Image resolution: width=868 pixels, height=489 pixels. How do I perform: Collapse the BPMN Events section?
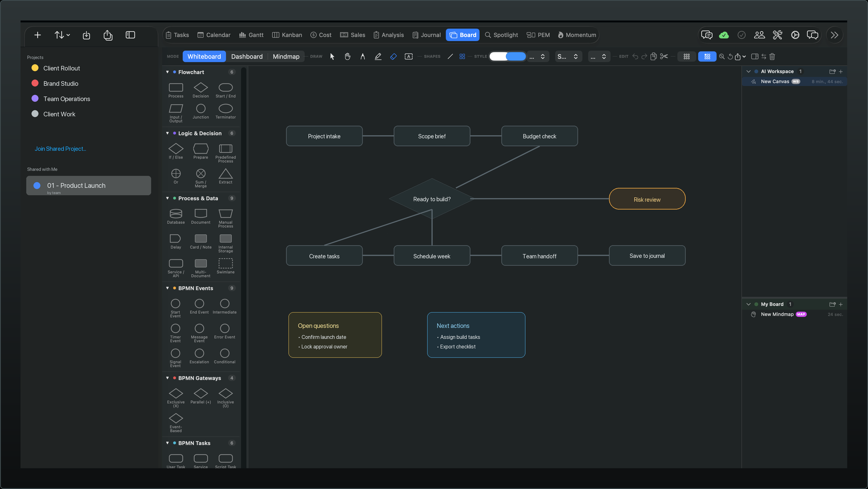coord(167,288)
